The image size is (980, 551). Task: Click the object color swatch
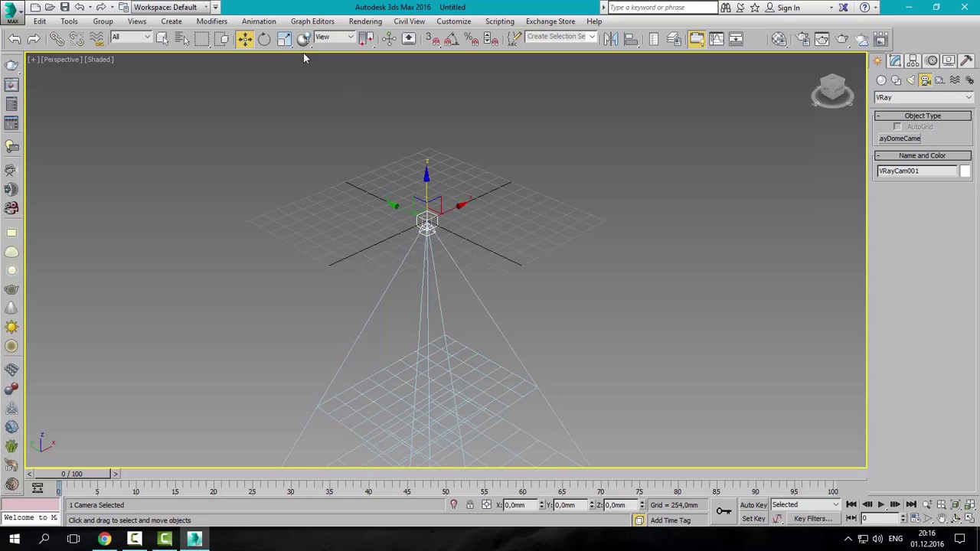(965, 171)
